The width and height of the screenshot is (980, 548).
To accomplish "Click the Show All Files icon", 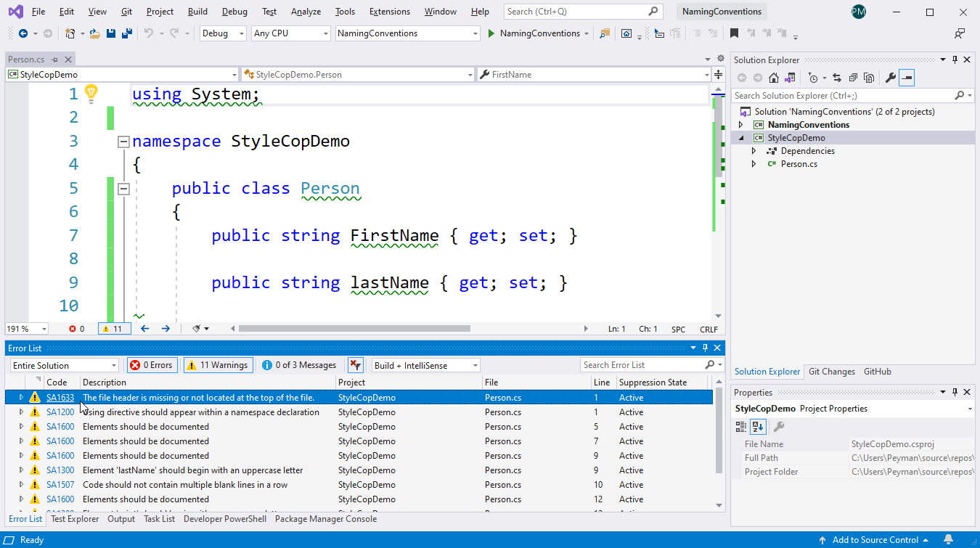I will pos(868,78).
